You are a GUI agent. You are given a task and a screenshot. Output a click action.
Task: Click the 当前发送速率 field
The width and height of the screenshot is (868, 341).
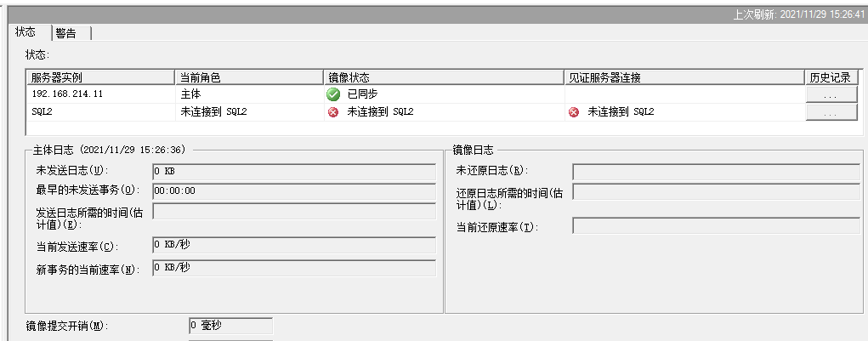click(293, 245)
